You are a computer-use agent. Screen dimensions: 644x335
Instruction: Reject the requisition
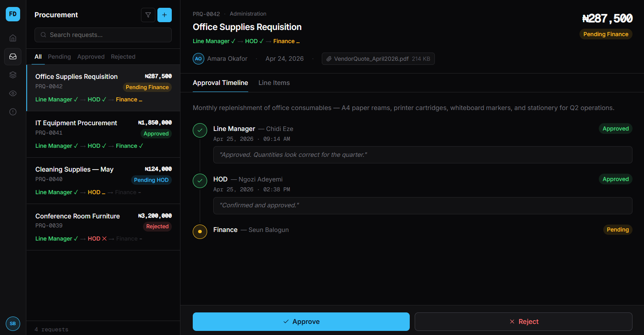point(524,321)
